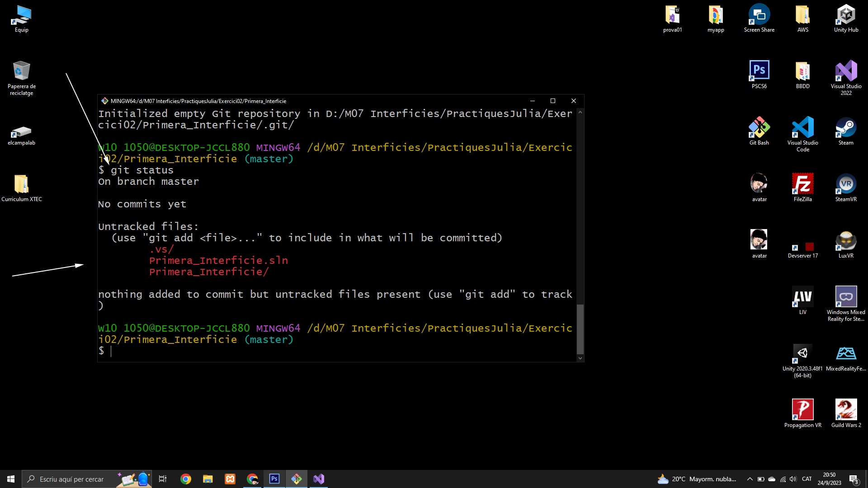Screen dimensions: 868x488
Task: Open PSCS6 Photoshop desktop shortcut
Action: click(x=759, y=72)
